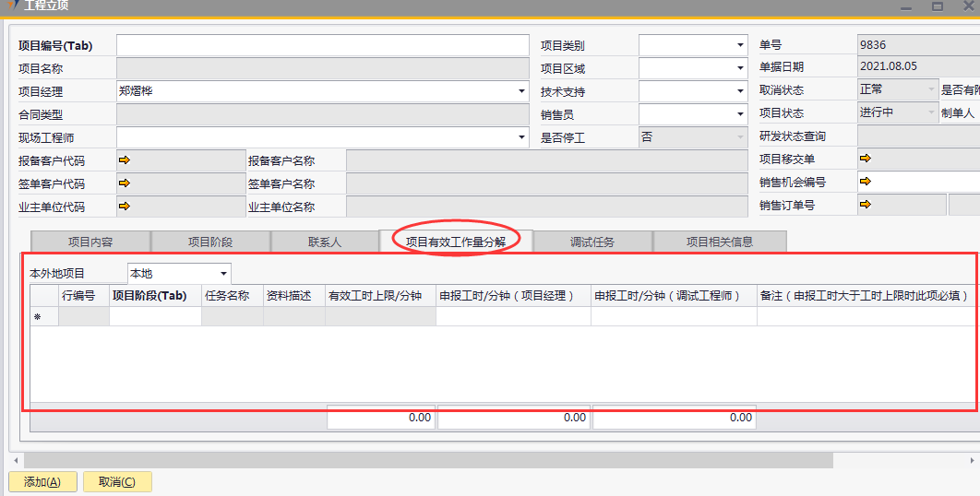Click the 报备客户代码 orange link arrow
Screen dimensions: 980x496
(x=125, y=159)
